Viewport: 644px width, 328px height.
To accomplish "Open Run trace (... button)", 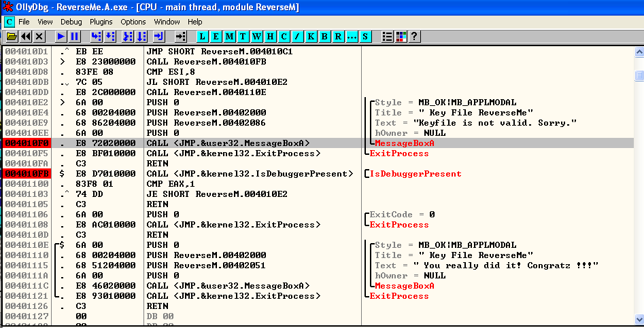I will (x=352, y=37).
